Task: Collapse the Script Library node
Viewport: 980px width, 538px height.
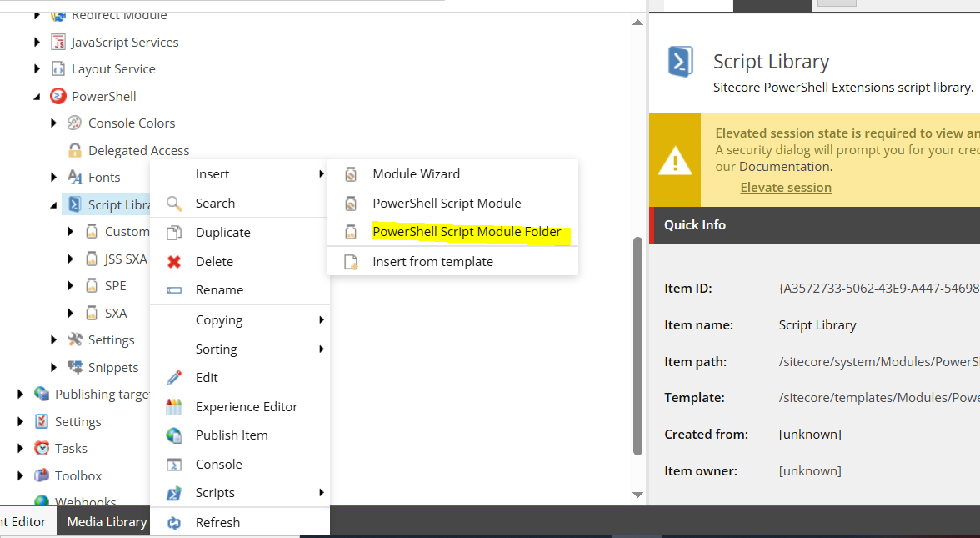Action: [53, 205]
